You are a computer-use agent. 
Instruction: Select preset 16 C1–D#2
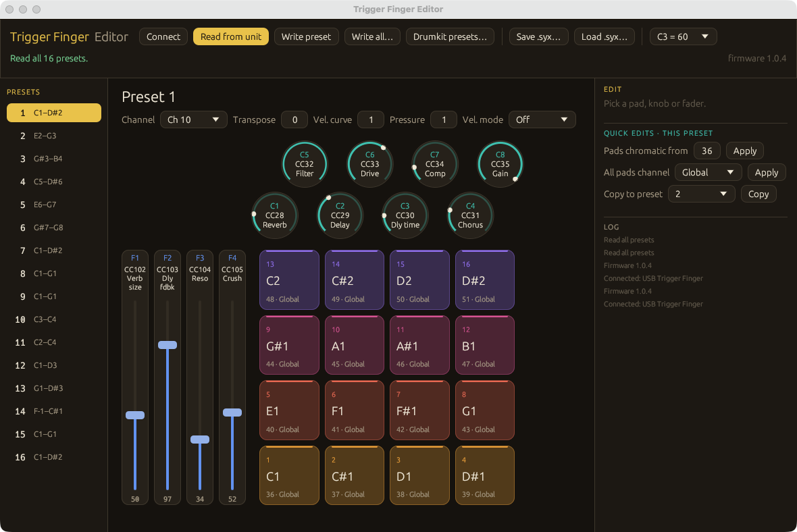pyautogui.click(x=54, y=457)
